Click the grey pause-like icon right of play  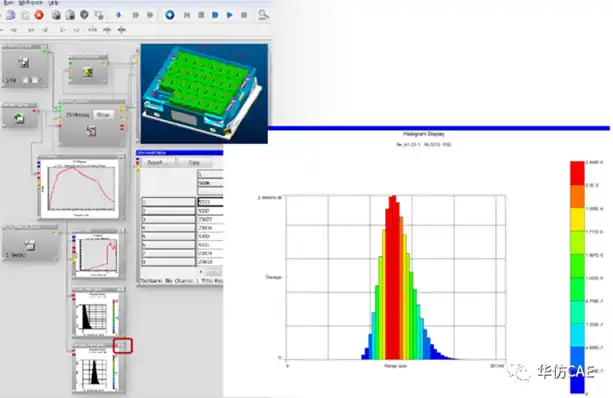(x=244, y=15)
